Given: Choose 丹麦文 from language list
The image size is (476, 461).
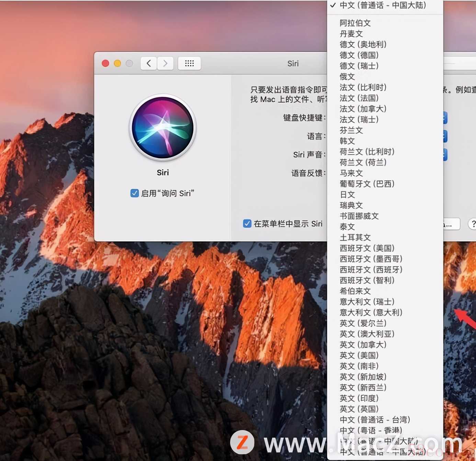Looking at the screenshot, I should pyautogui.click(x=385, y=34).
